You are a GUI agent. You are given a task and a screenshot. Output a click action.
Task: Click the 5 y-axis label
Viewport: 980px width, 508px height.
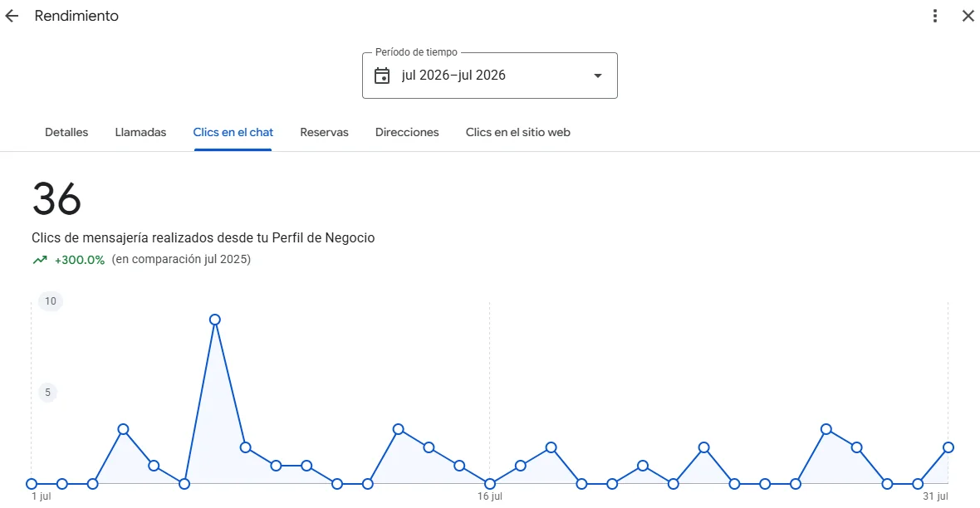(47, 393)
